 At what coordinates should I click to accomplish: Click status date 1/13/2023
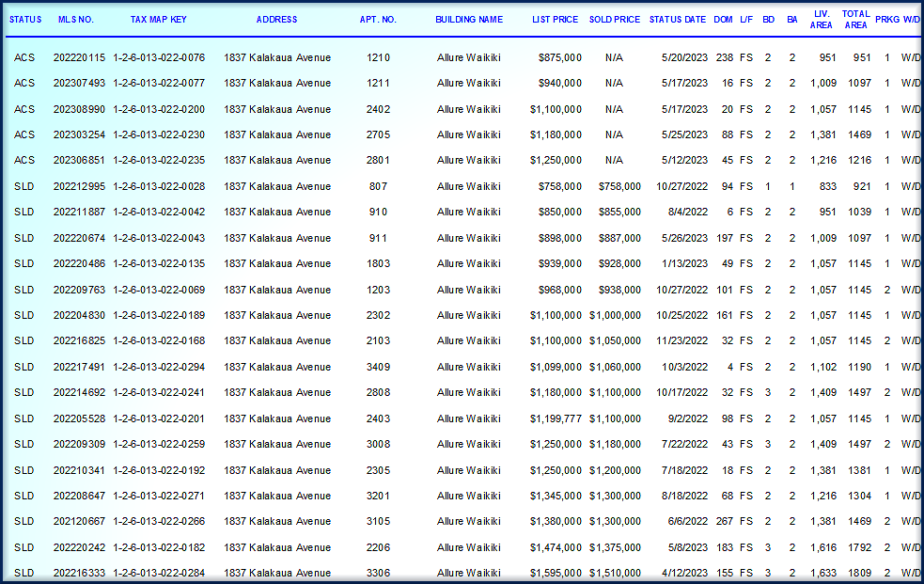click(684, 264)
